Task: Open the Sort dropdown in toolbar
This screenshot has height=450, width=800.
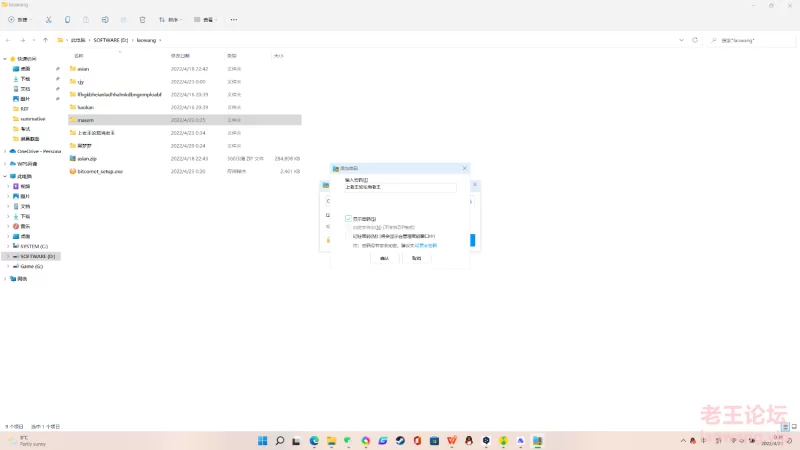Action: 172,19
